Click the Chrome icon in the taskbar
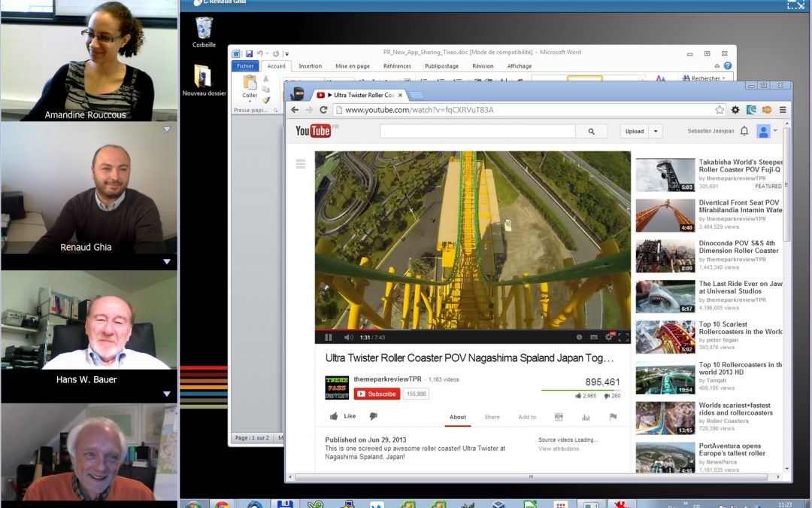Image resolution: width=812 pixels, height=508 pixels. point(222,504)
